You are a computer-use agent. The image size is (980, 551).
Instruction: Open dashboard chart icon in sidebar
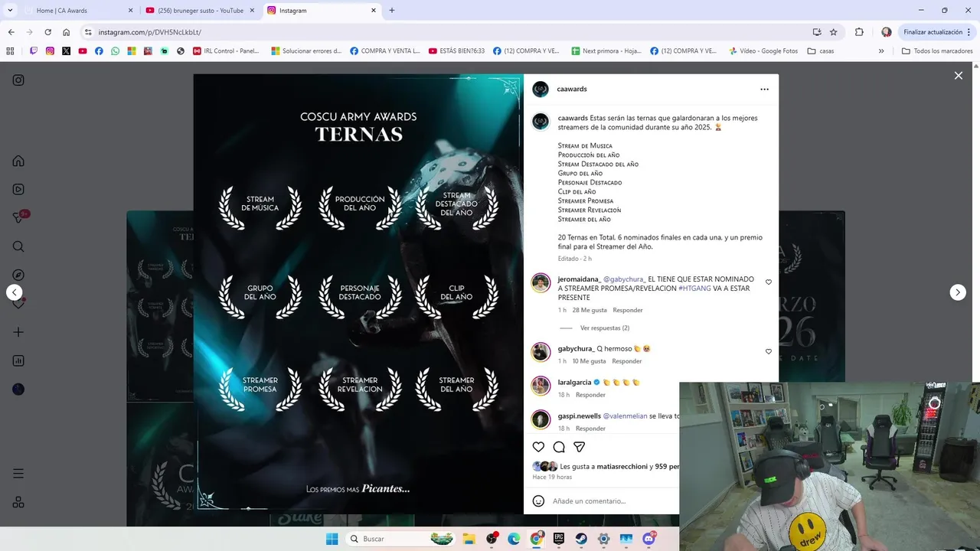point(18,360)
